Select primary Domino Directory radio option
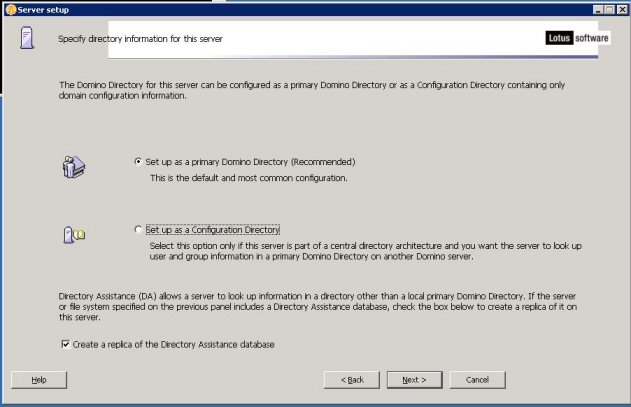This screenshot has width=631, height=407. (x=138, y=162)
